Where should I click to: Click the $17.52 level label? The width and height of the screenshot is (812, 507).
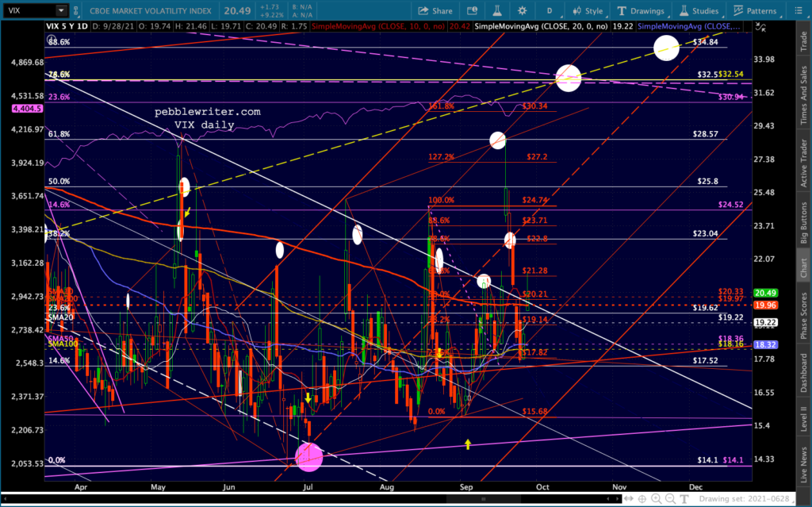click(705, 360)
